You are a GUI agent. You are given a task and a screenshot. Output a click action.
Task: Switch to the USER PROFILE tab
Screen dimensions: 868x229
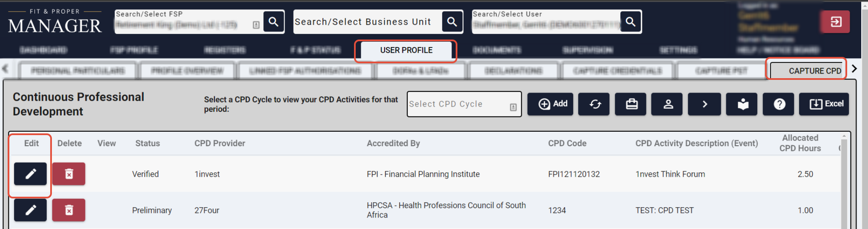pos(406,50)
